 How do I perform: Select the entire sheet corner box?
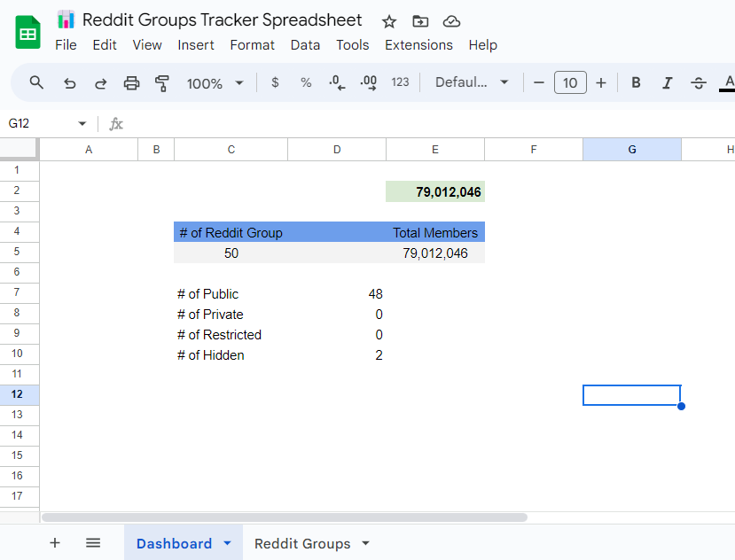(19, 149)
